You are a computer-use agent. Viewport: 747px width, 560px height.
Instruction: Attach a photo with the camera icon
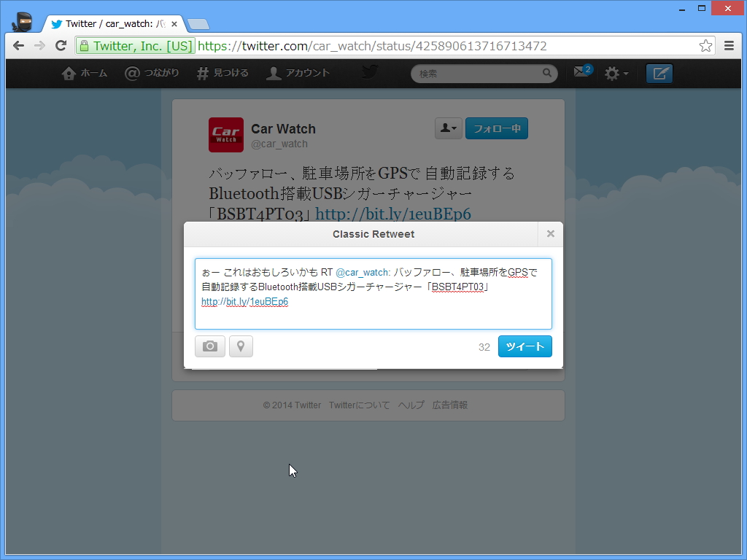209,346
